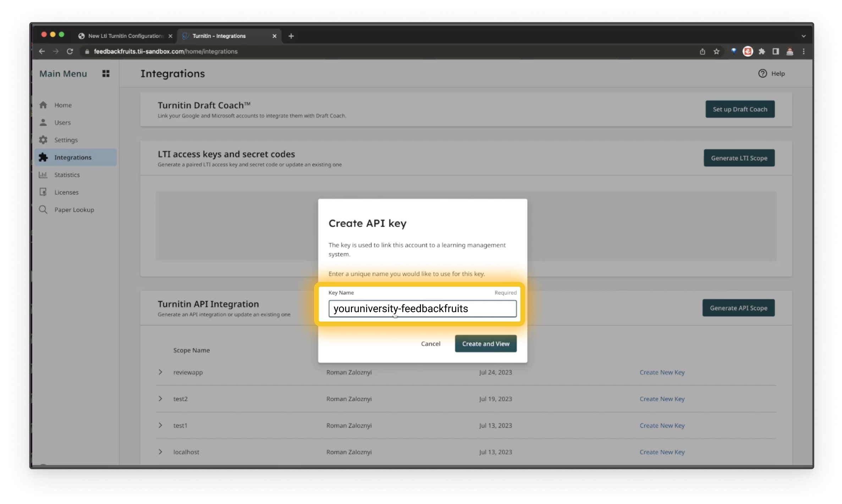Open the extensions puzzle icon
The image size is (842, 504).
[762, 51]
